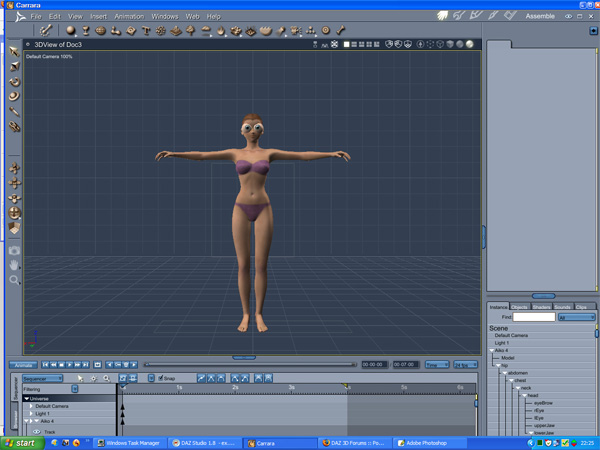Select the bone tool in top toolbar
The image size is (600, 450).
pyautogui.click(x=341, y=30)
